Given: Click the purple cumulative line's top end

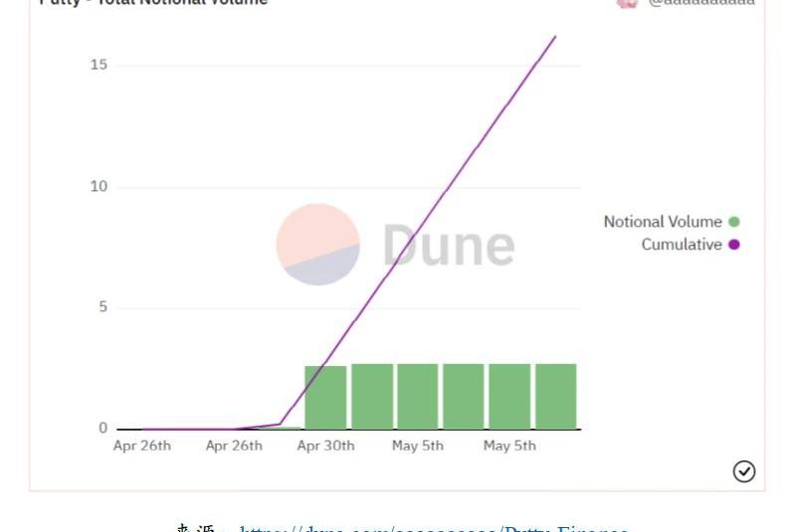Looking at the screenshot, I should point(554,38).
